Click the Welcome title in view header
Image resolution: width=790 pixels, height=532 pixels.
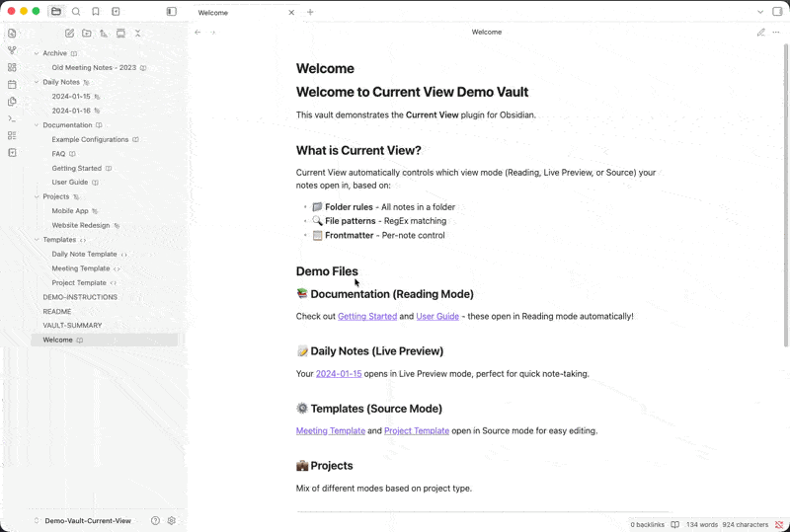coord(486,32)
